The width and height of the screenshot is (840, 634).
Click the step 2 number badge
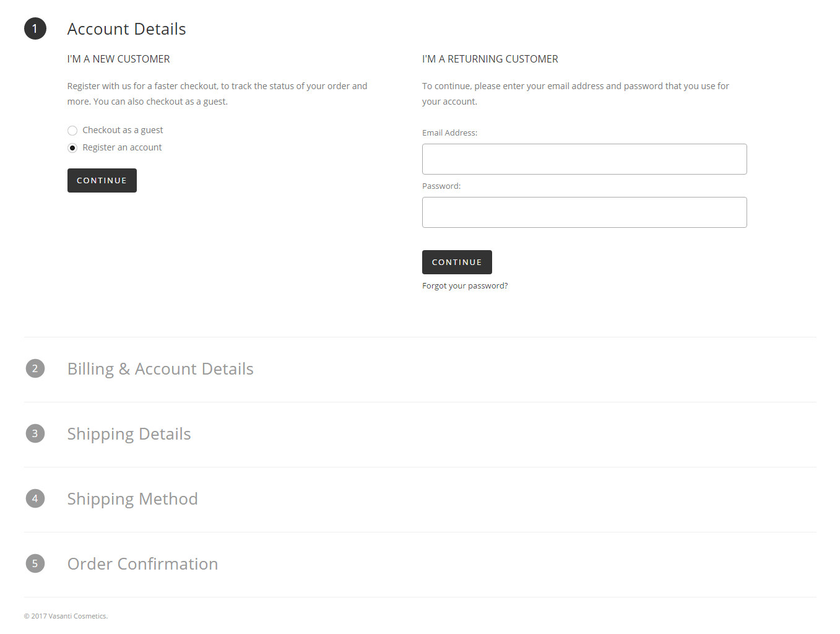point(35,368)
